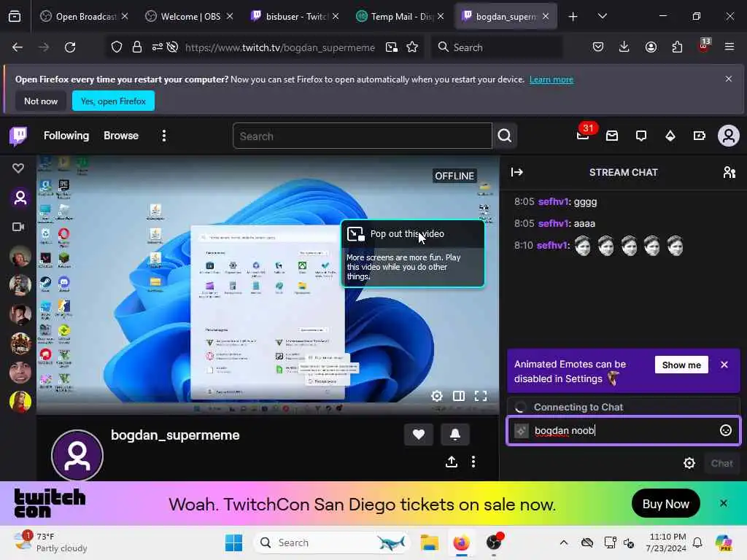Toggle fullscreen on the video player
Image resolution: width=747 pixels, height=560 pixels.
coord(481,396)
